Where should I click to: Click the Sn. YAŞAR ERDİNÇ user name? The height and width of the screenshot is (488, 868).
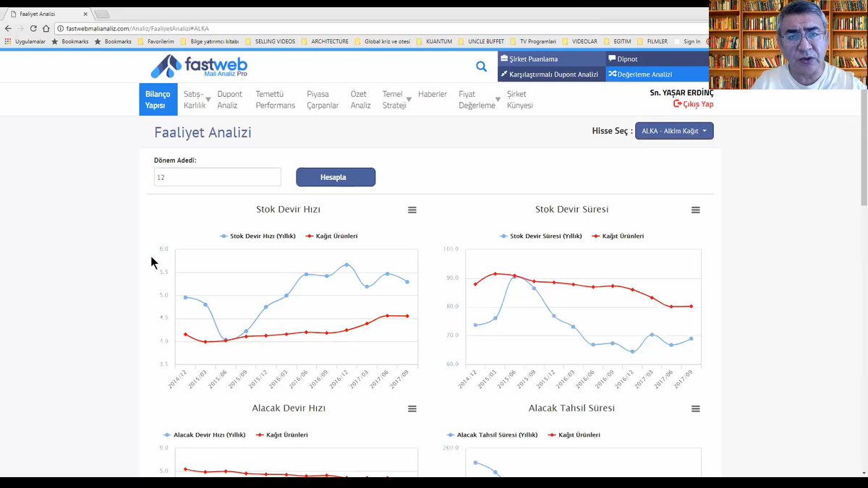coord(681,93)
